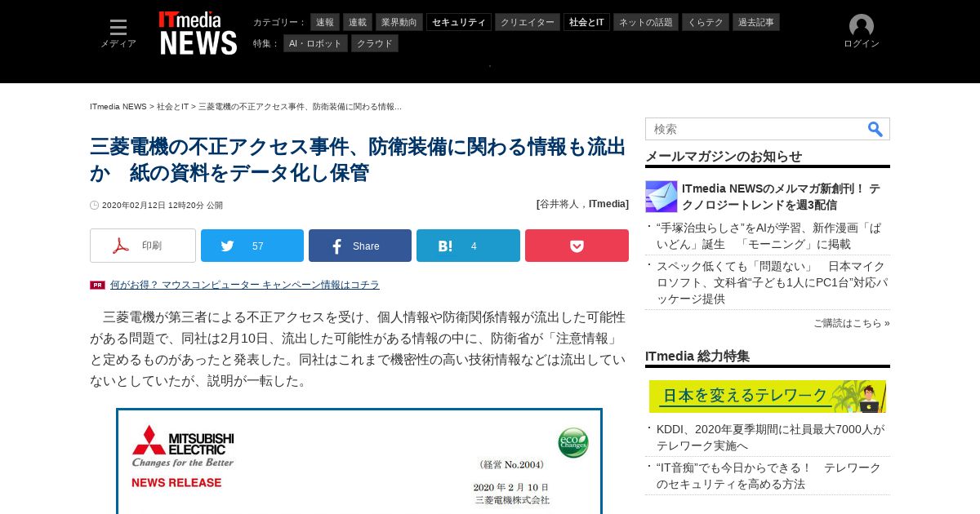Open マウスコンピューター campaign PR link
The height and width of the screenshot is (514, 980).
click(245, 285)
